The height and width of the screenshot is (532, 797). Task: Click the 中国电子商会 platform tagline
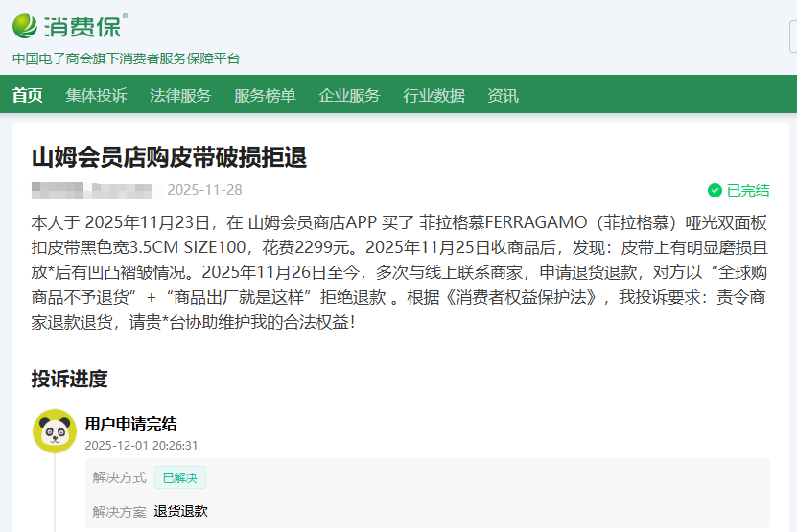click(126, 58)
